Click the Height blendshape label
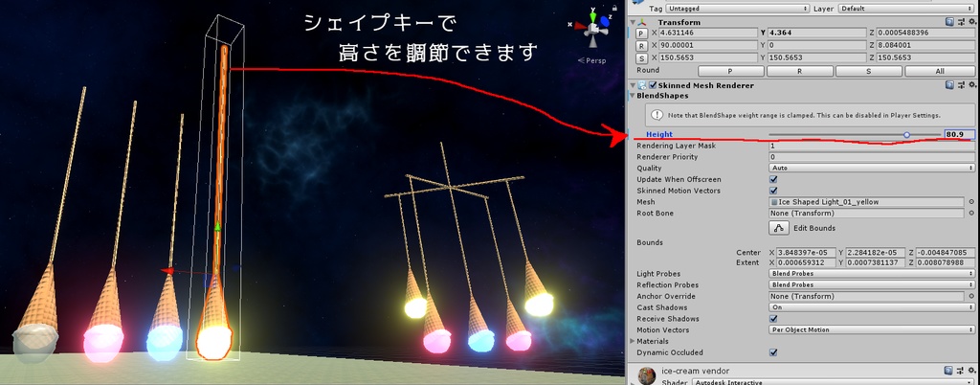The image size is (980, 385). 658,134
